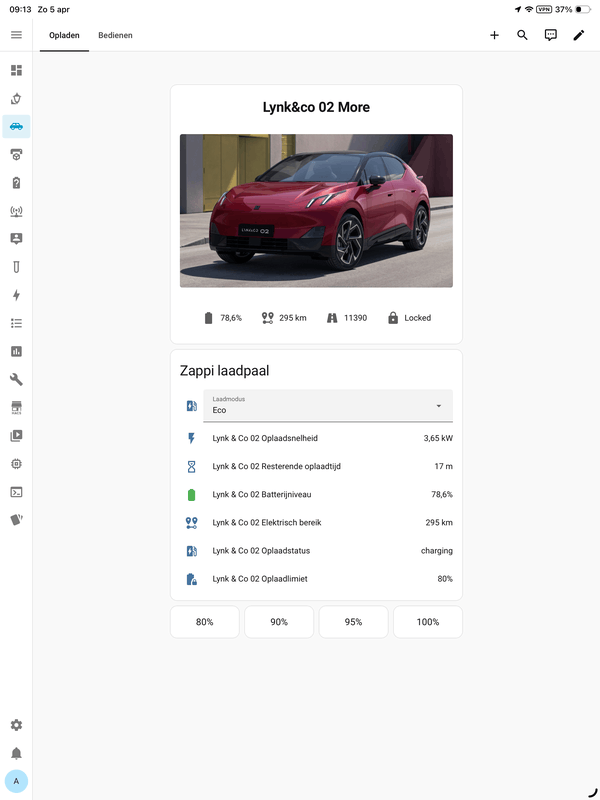Screen dimensions: 600x800
Task: Click the green battery level icon
Action: click(191, 494)
